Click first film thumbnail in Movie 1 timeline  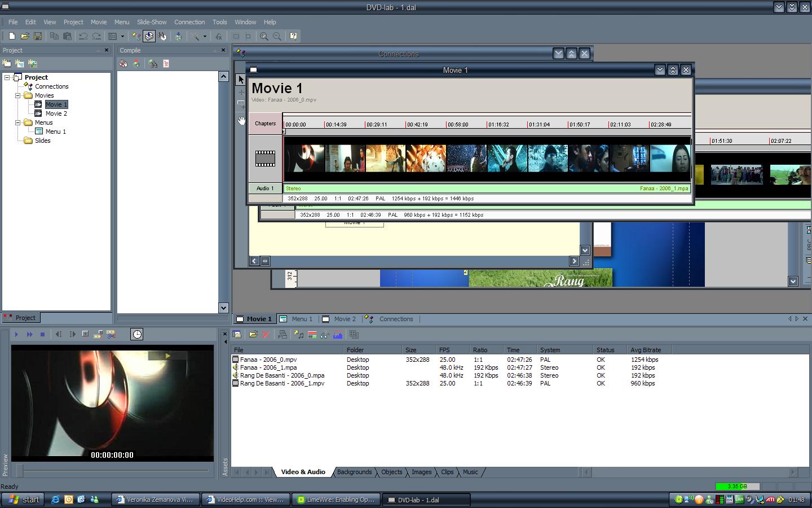point(304,159)
